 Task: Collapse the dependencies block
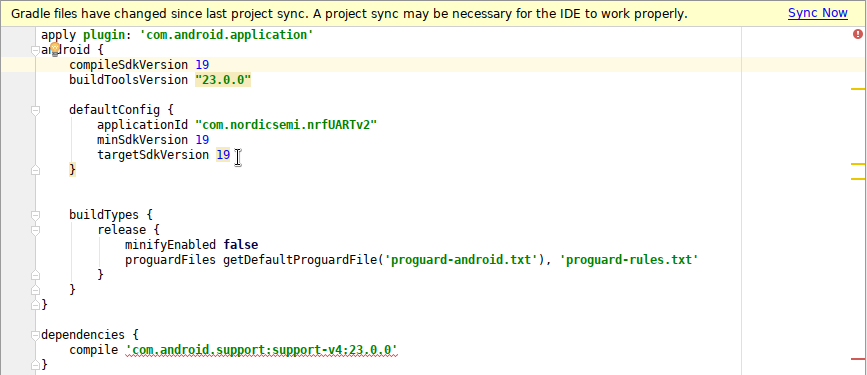pyautogui.click(x=35, y=335)
